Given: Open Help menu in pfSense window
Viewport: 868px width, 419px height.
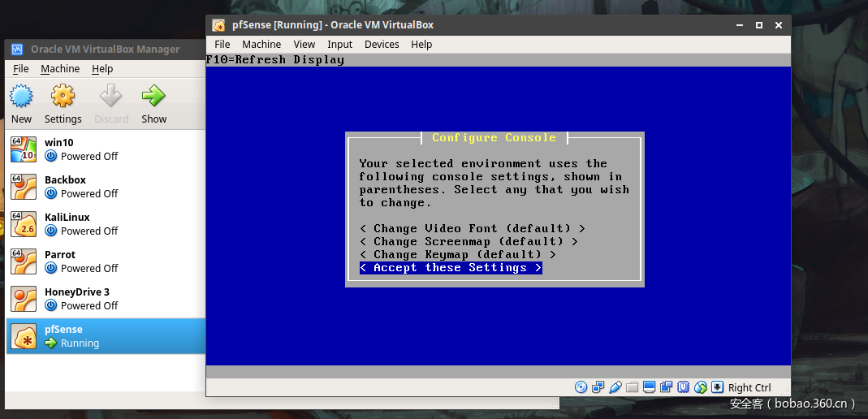Looking at the screenshot, I should (421, 45).
